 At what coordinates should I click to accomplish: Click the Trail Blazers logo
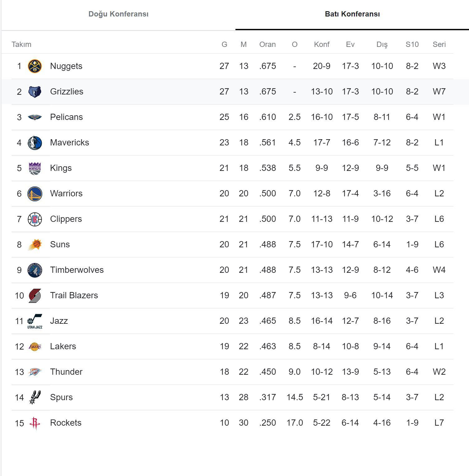[35, 295]
